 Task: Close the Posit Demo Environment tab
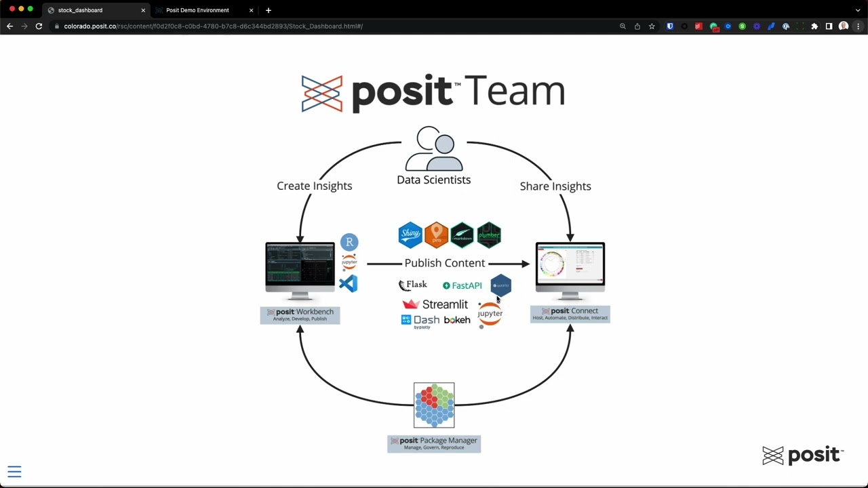251,10
